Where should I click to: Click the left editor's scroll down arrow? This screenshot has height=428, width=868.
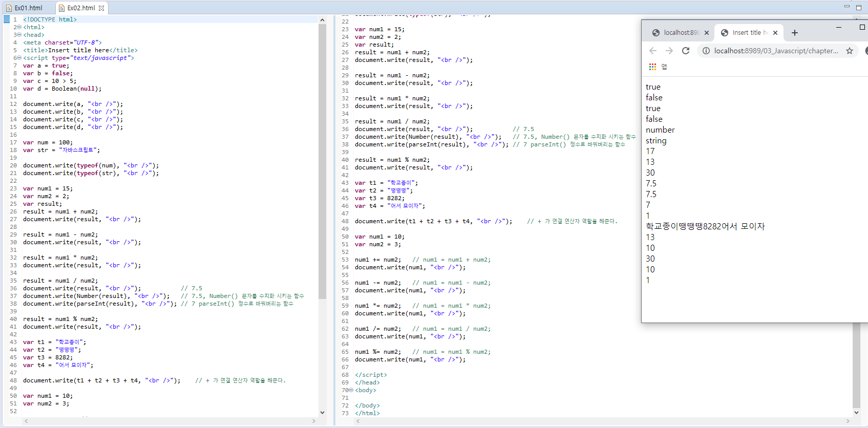pyautogui.click(x=322, y=412)
